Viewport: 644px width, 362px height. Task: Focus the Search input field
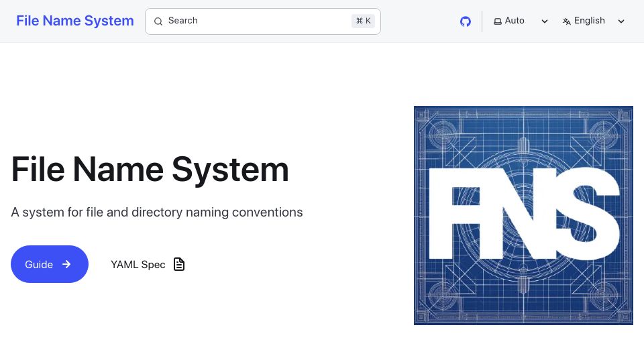point(263,21)
